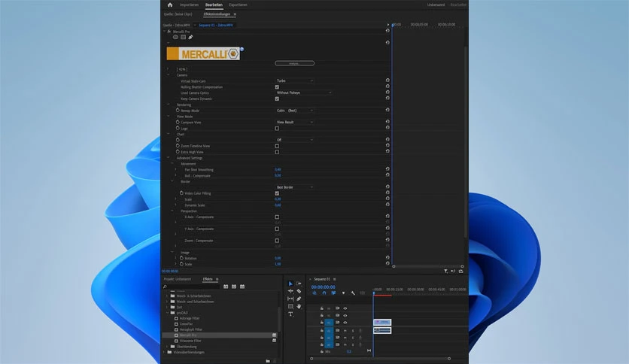The height and width of the screenshot is (364, 629).
Task: Create rectangle mask for Mercalli Pro
Action: (183, 37)
